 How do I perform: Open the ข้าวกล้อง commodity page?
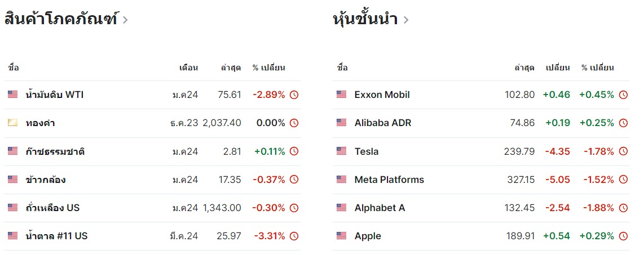click(46, 180)
